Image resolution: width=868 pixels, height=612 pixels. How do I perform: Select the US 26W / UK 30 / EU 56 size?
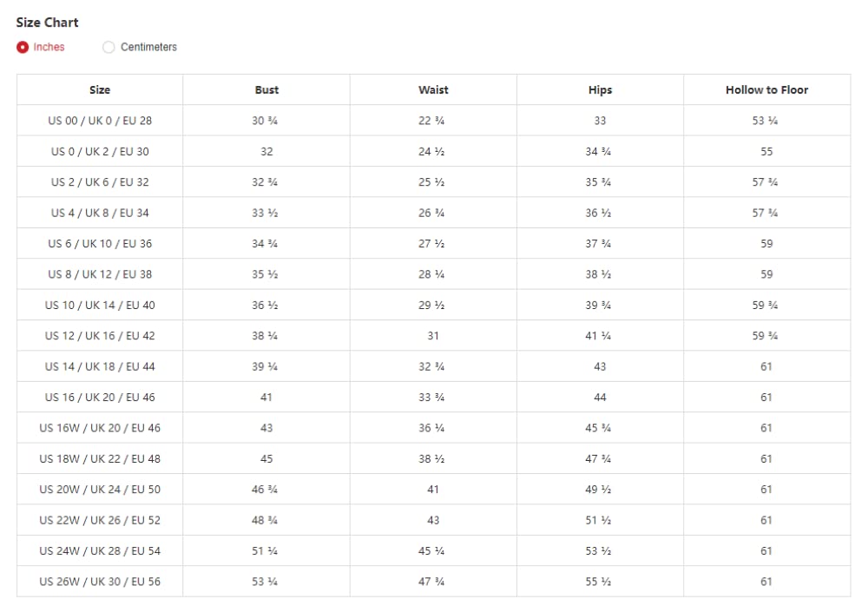tap(100, 582)
